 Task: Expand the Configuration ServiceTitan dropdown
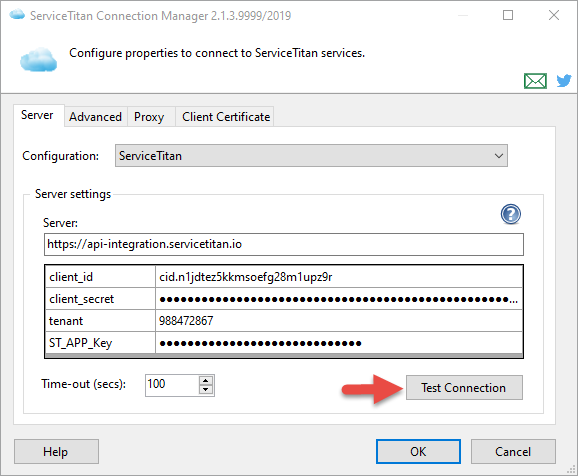[311, 156]
